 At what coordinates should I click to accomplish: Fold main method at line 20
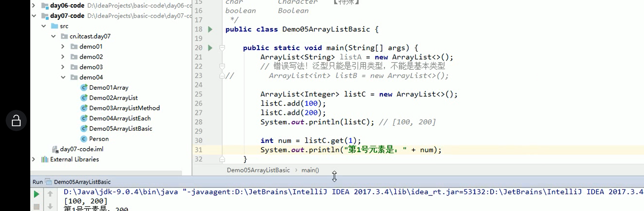tap(222, 48)
